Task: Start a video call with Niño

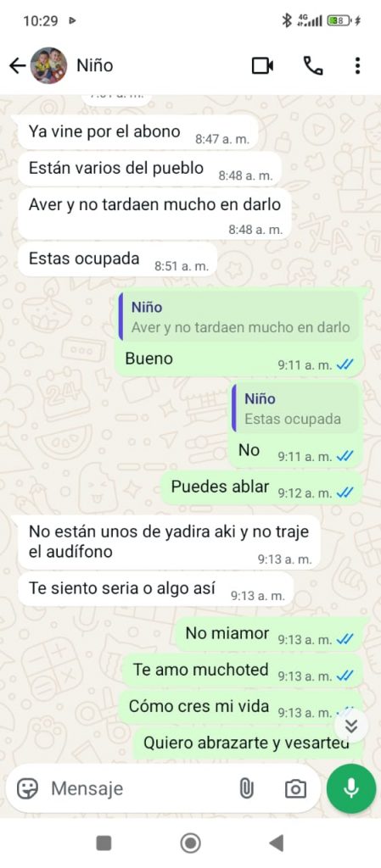Action: click(262, 66)
